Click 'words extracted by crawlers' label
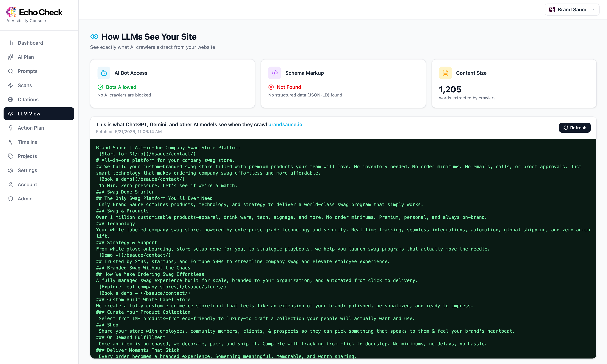Viewport: 607px width, 364px height. click(467, 98)
